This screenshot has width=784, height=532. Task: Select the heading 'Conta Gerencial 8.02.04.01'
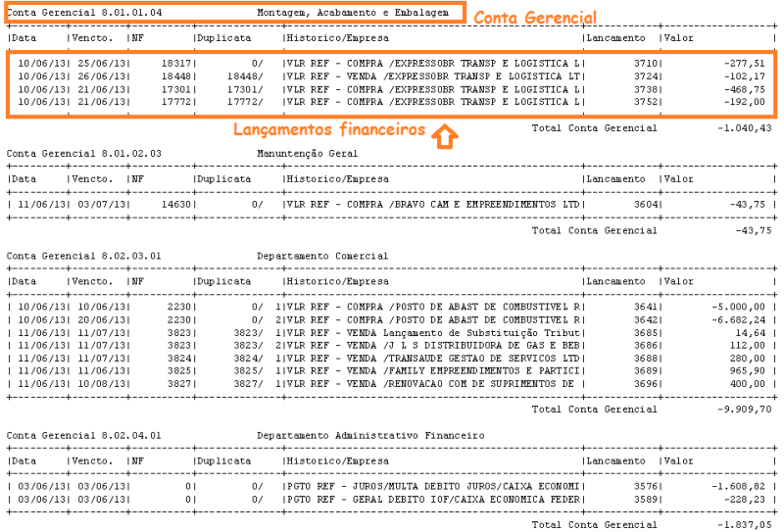pyautogui.click(x=84, y=436)
